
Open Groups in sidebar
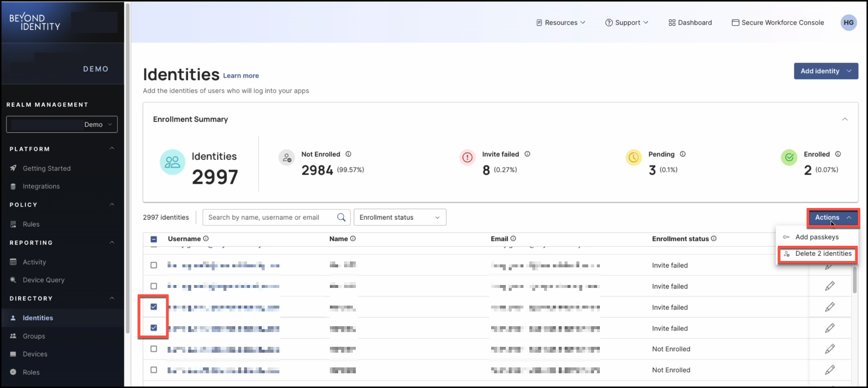click(34, 336)
